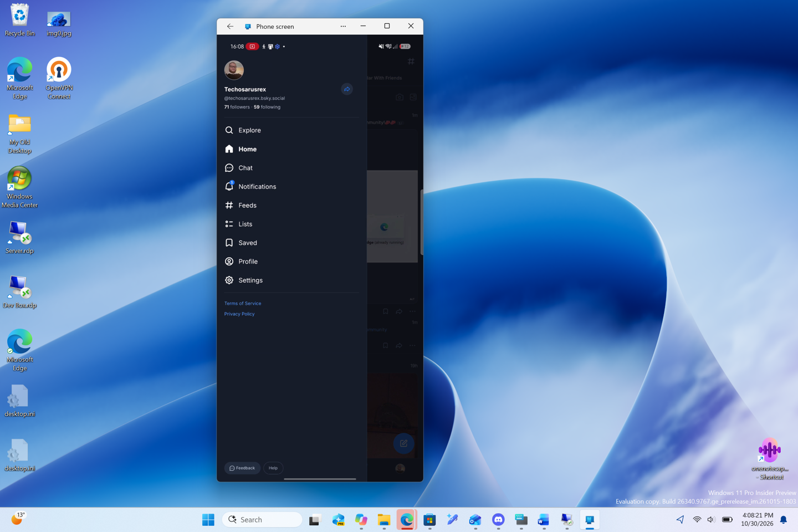Select the onenotecap shortcut icon
Image resolution: width=798 pixels, height=532 pixels.
point(769,459)
